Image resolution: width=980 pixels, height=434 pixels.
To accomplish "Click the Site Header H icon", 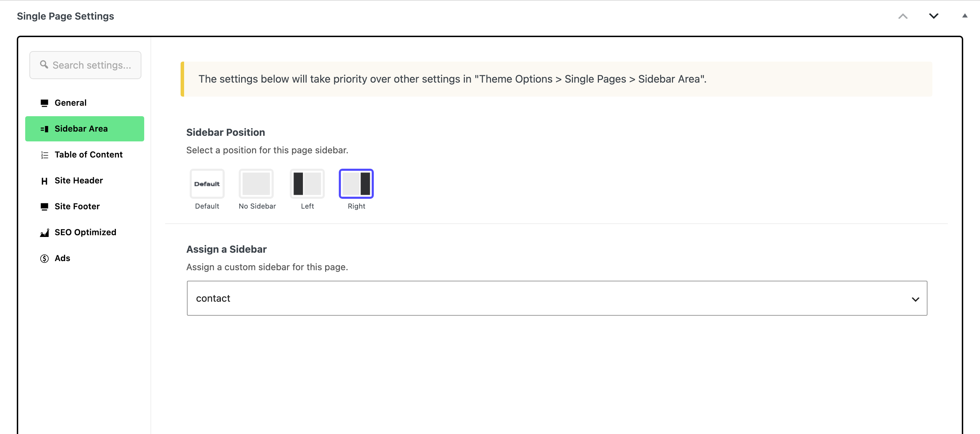I will (44, 181).
